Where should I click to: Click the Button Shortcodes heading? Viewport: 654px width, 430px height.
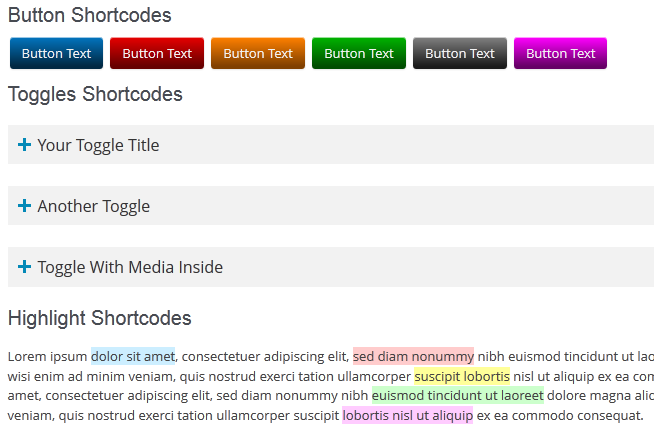[x=90, y=15]
